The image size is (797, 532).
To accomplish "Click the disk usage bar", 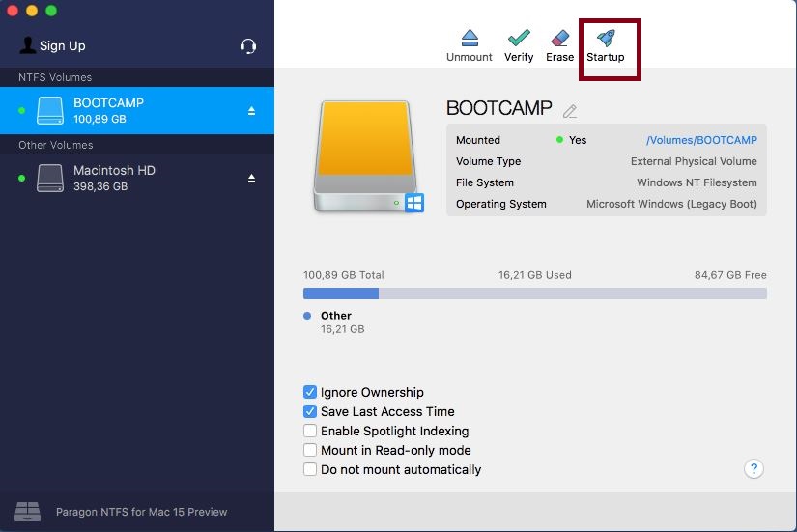I will click(x=535, y=294).
